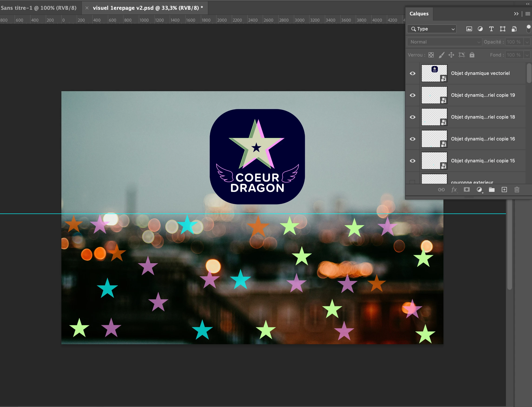Screen dimensions: 532x407
Task: Click the lock position move icon
Action: pos(451,55)
